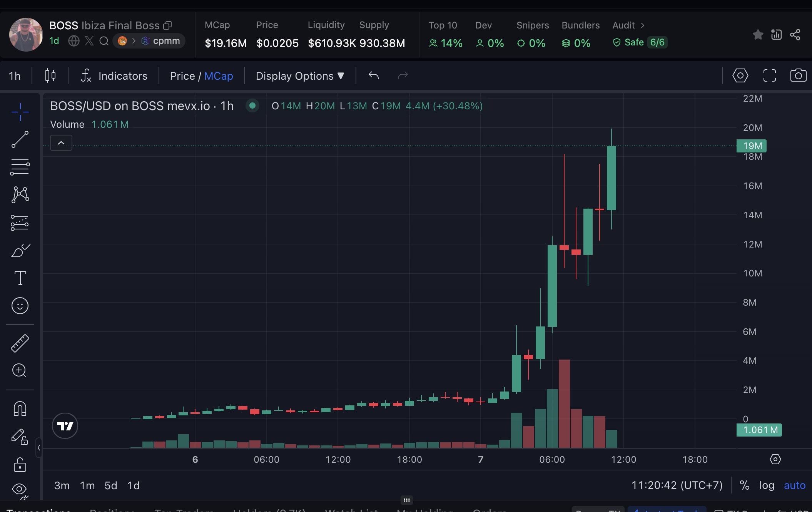The width and height of the screenshot is (812, 512).
Task: Collapse the chart legend with caret button
Action: pyautogui.click(x=61, y=143)
